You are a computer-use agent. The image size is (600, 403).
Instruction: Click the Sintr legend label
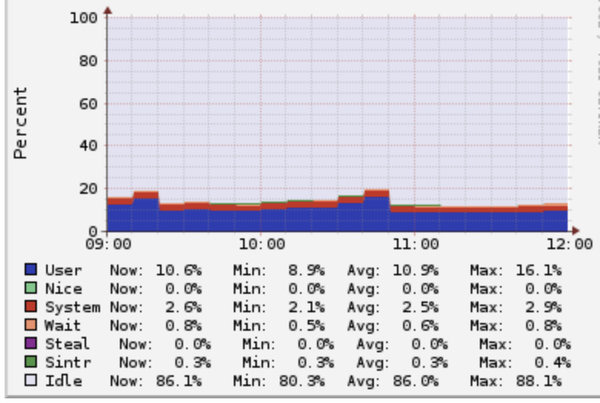pos(68,362)
